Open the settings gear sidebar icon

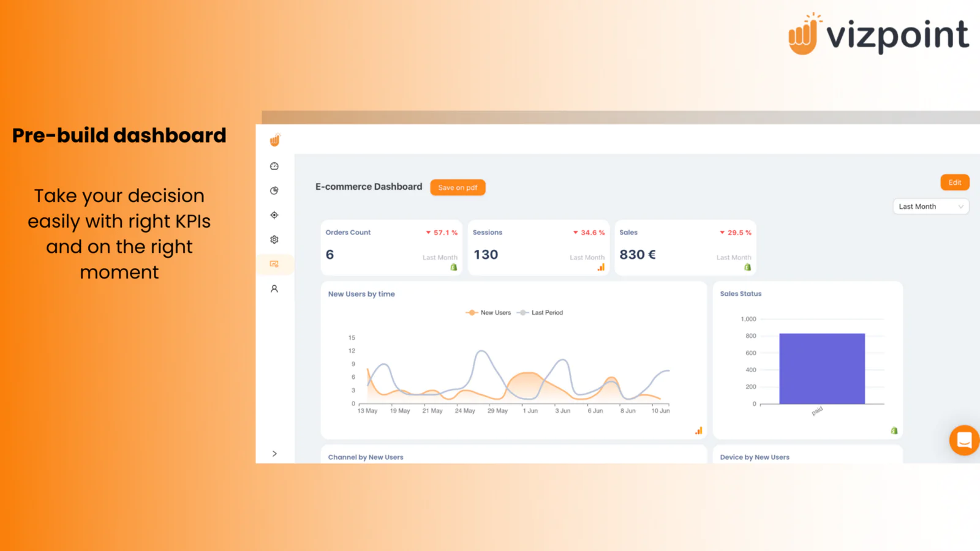[274, 239]
